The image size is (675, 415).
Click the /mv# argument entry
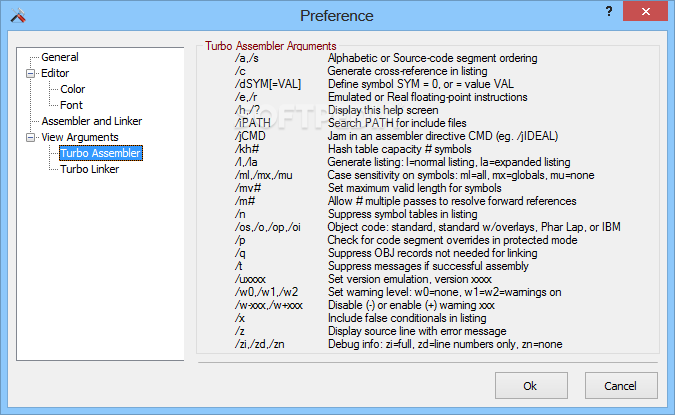[248, 188]
